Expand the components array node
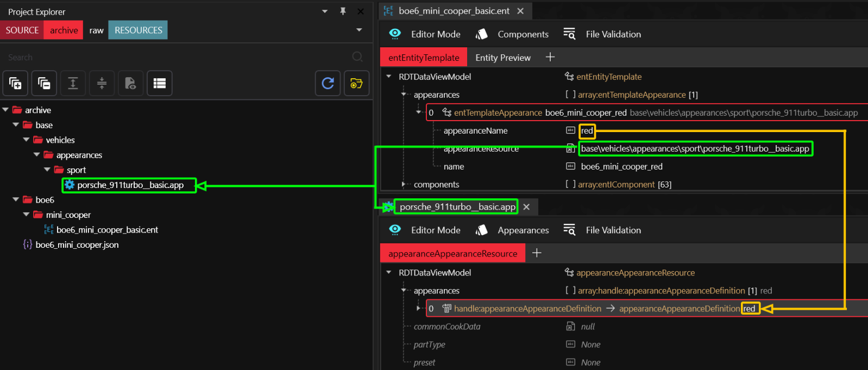Screen dimensions: 868x370 pos(404,185)
